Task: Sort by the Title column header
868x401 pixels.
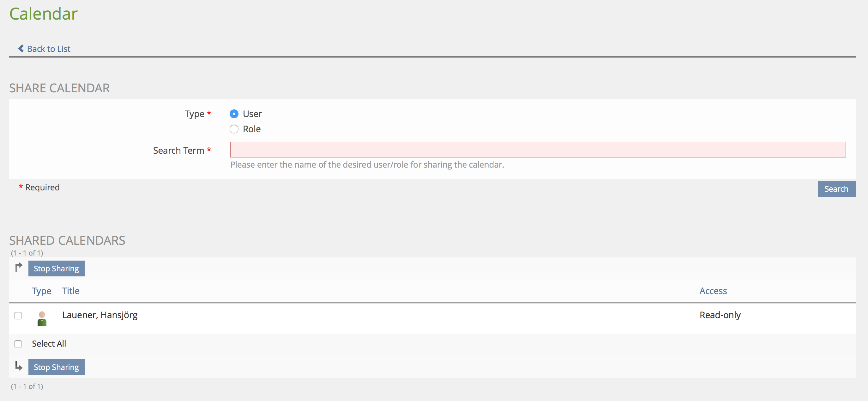Action: (x=71, y=291)
